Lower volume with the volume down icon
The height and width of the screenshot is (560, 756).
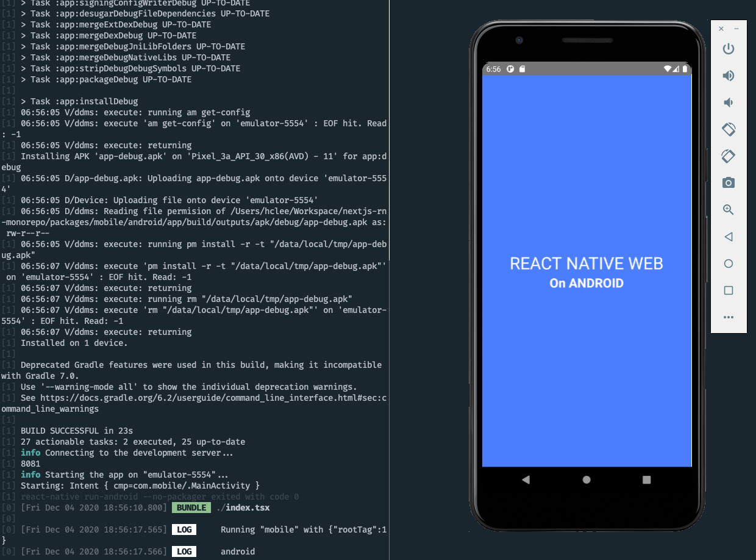pyautogui.click(x=728, y=102)
